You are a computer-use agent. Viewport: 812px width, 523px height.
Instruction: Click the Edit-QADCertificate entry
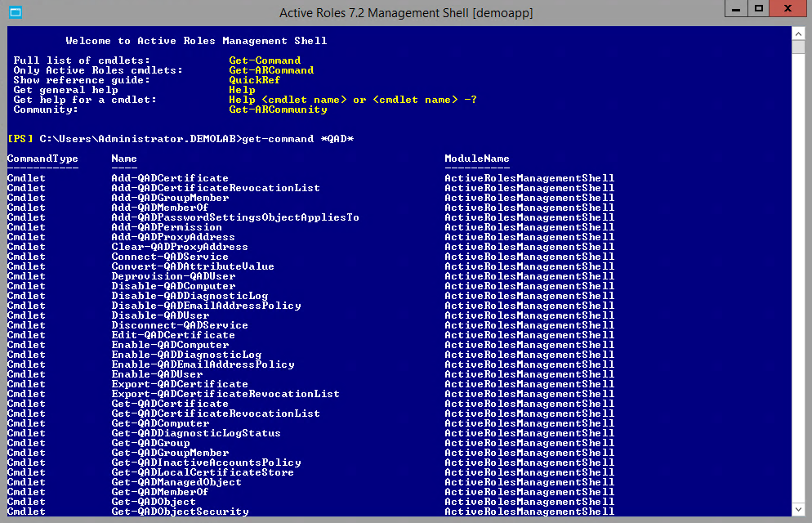[173, 336]
